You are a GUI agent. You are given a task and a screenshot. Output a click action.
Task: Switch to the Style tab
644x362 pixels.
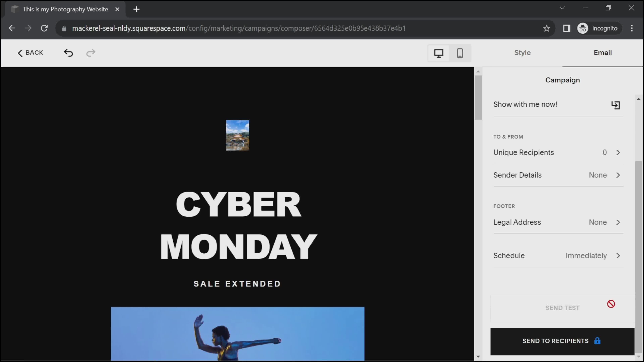click(x=522, y=53)
